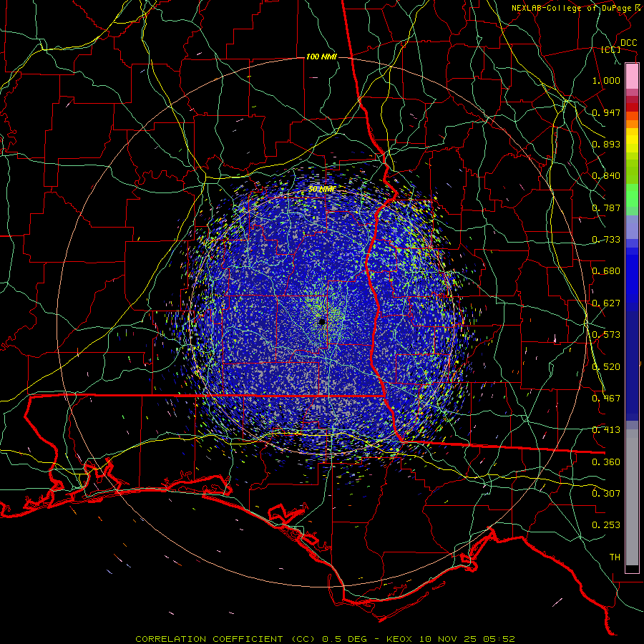Pick the pink segment of the color bar
The width and height of the screenshot is (644, 644).
click(632, 77)
